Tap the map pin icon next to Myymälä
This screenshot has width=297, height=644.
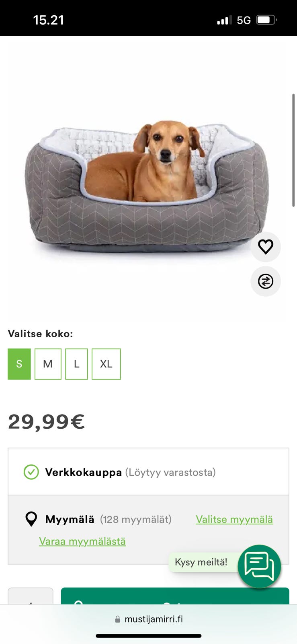click(x=31, y=519)
